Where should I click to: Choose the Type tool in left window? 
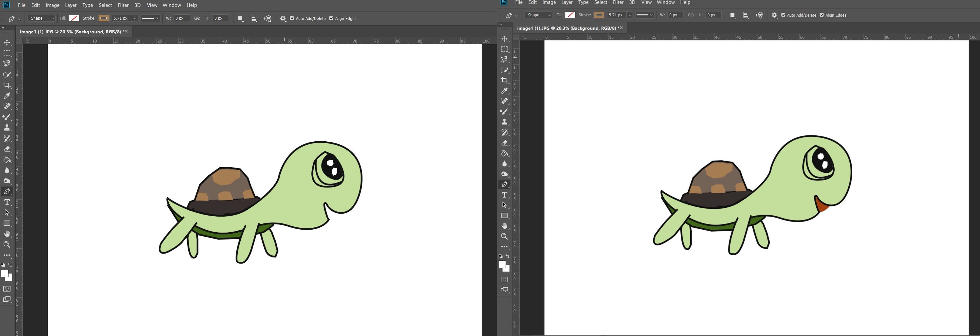point(7,202)
